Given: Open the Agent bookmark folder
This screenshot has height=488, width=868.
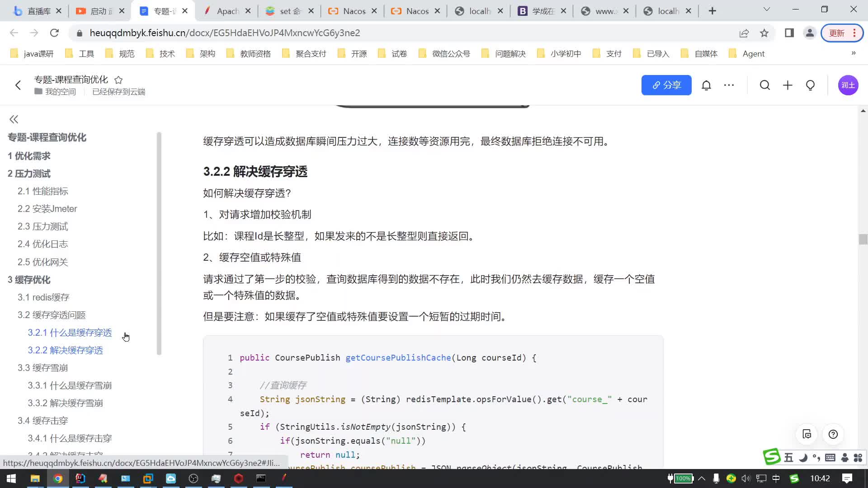Looking at the screenshot, I should click(x=747, y=54).
